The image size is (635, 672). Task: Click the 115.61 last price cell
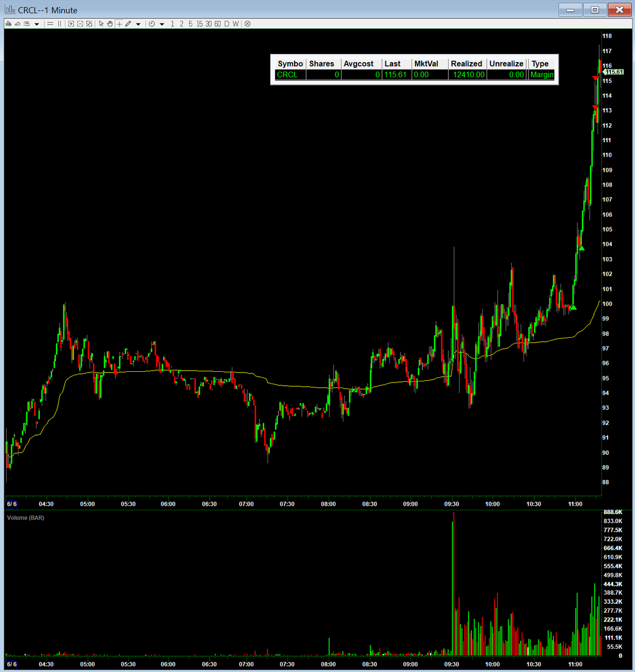[395, 74]
